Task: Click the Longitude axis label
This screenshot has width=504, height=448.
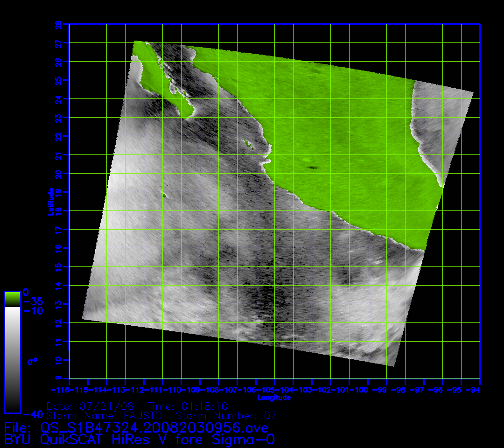Action: 274,398
